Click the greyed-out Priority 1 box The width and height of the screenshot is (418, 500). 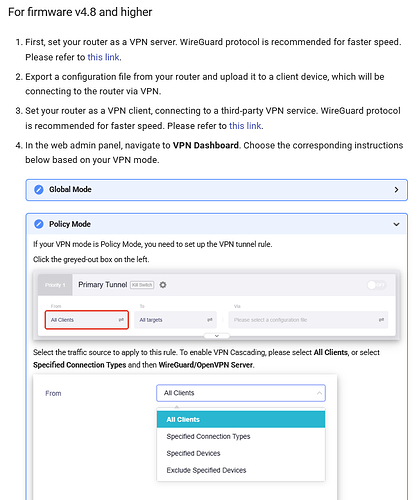(x=55, y=285)
